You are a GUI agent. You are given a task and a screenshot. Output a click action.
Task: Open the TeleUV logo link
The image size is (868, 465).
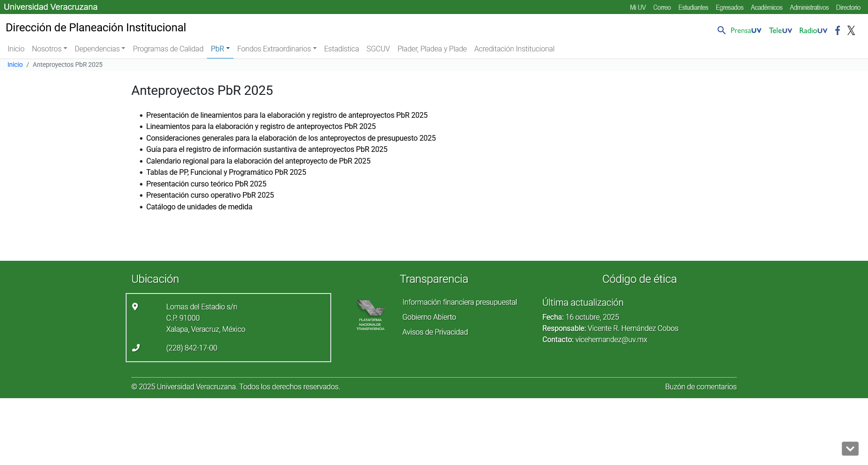point(780,30)
